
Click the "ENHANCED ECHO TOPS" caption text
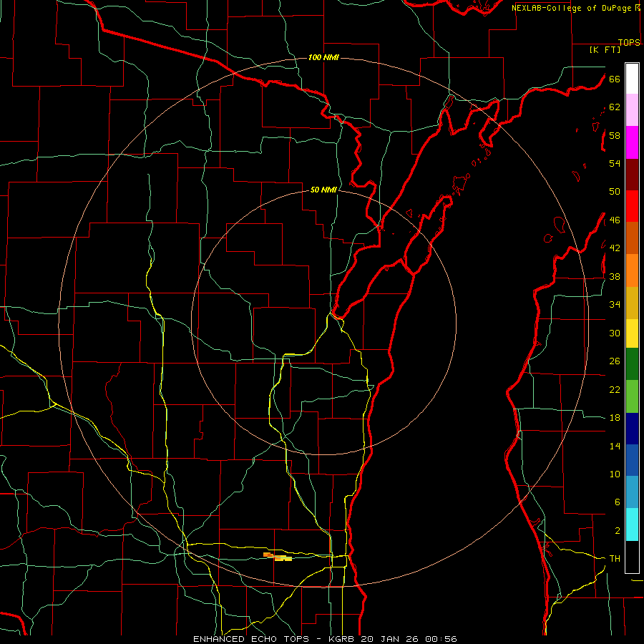[x=251, y=639]
